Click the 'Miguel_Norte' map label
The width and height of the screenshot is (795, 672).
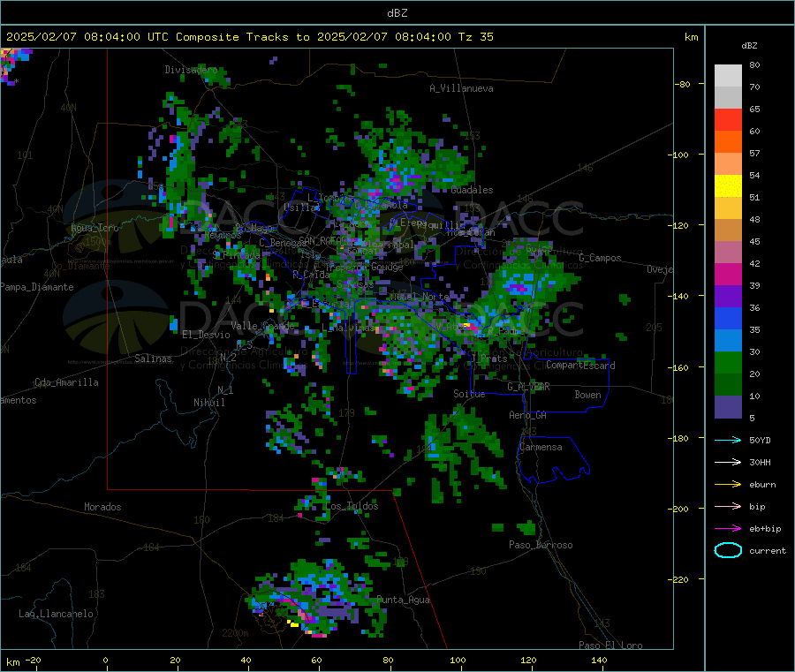(419, 296)
